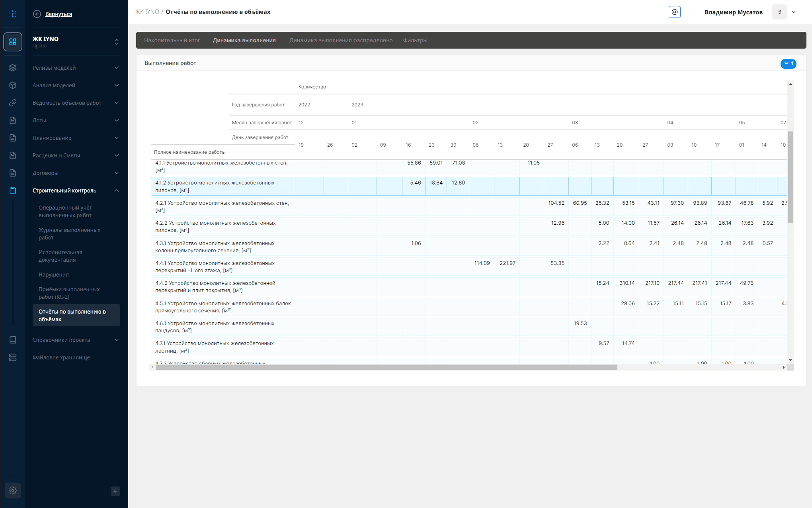Image resolution: width=812 pixels, height=508 pixels.
Task: Click the table scroll-up arrow
Action: point(791,84)
